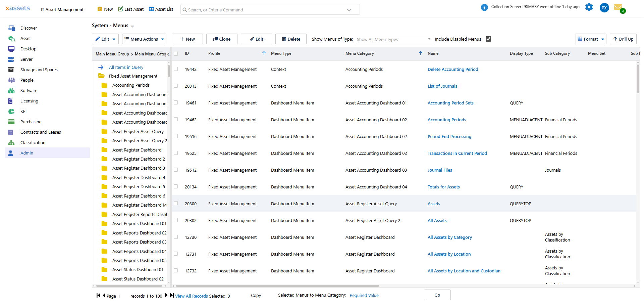
Task: Open the Format dropdown
Action: click(x=591, y=39)
